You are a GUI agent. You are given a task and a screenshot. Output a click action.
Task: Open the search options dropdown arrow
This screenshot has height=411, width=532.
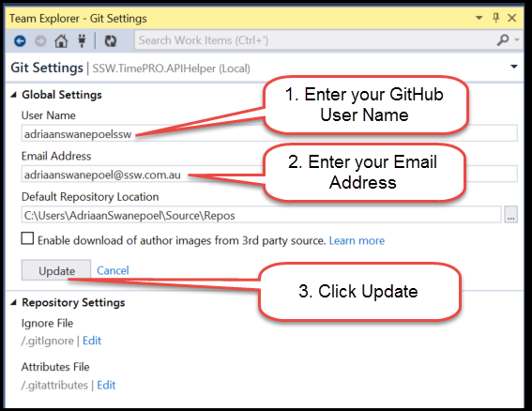517,40
